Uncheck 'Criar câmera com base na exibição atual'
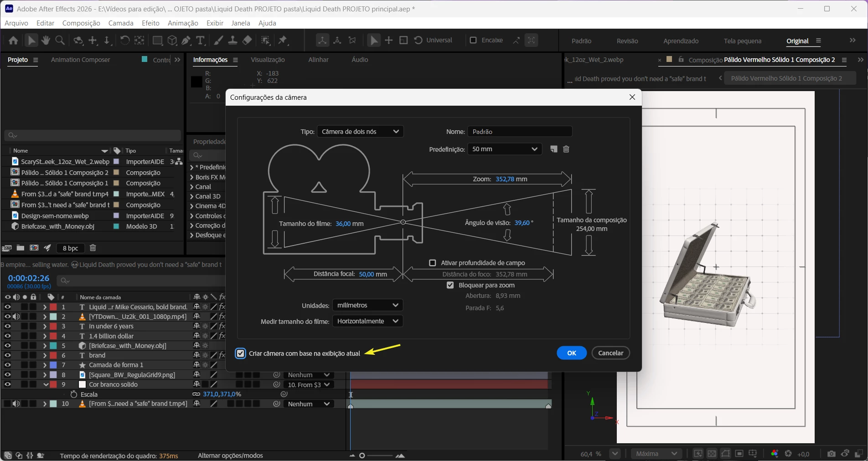 click(240, 353)
